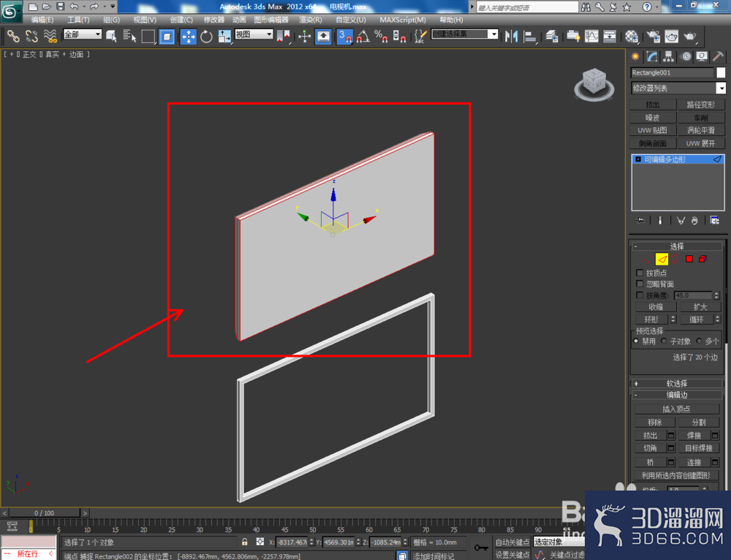This screenshot has width=731, height=560.
Task: Choose the Rectangular Selection Region tool
Action: point(148,36)
